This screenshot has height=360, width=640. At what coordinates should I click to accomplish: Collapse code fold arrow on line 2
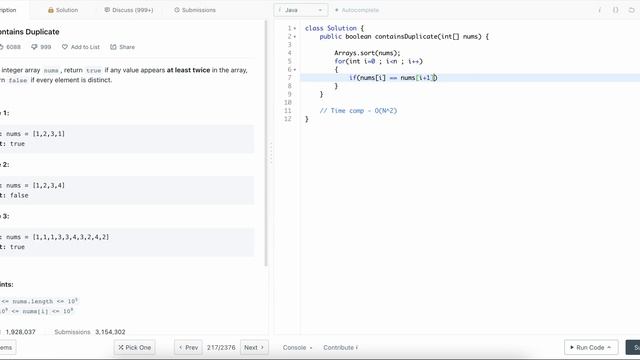pyautogui.click(x=295, y=36)
